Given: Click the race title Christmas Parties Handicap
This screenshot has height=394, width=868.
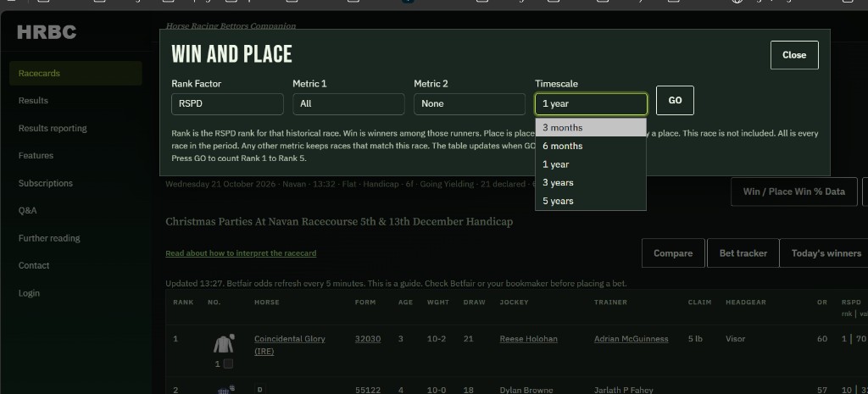Looking at the screenshot, I should pyautogui.click(x=339, y=222).
